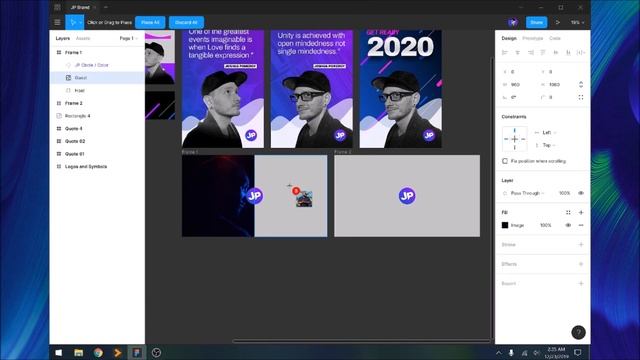This screenshot has height=360, width=640.
Task: Click the canvas horizontal scrollbar
Action: (361, 341)
